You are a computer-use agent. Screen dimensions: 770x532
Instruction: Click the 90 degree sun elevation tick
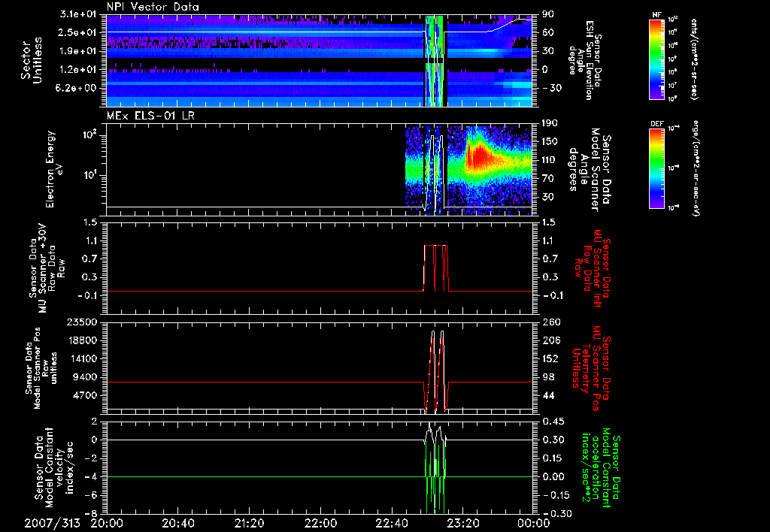[x=547, y=14]
